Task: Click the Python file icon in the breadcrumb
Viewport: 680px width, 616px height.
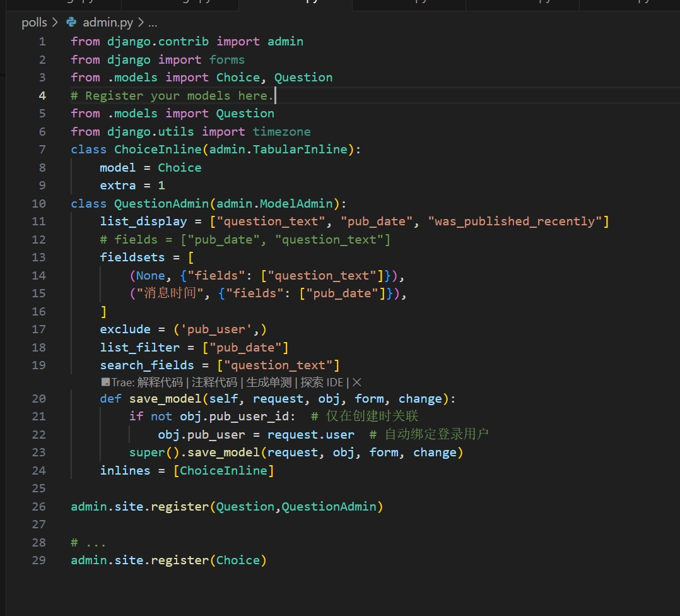Action: point(71,22)
